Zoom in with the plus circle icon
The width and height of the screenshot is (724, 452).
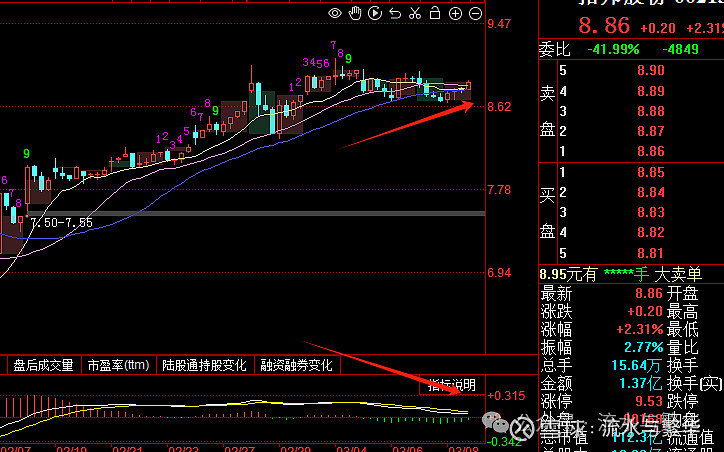click(x=455, y=14)
